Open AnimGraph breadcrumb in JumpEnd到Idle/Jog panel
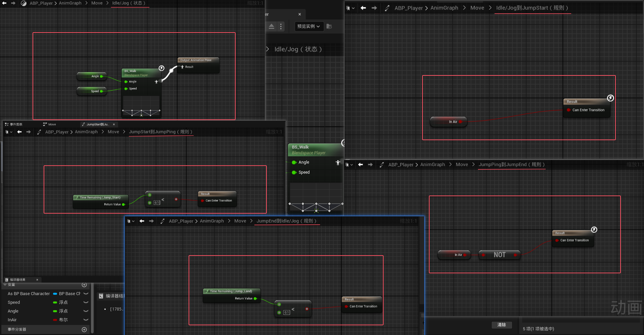Screen dimensions: 644x335 click(x=212, y=221)
